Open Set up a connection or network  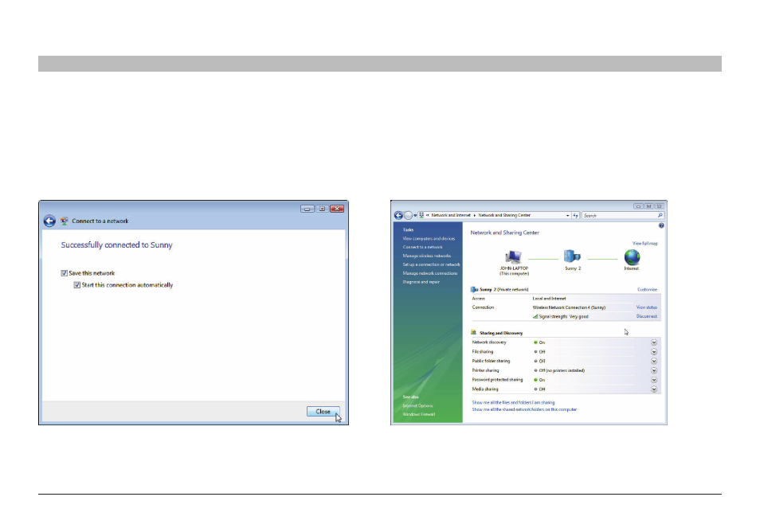[x=431, y=264]
